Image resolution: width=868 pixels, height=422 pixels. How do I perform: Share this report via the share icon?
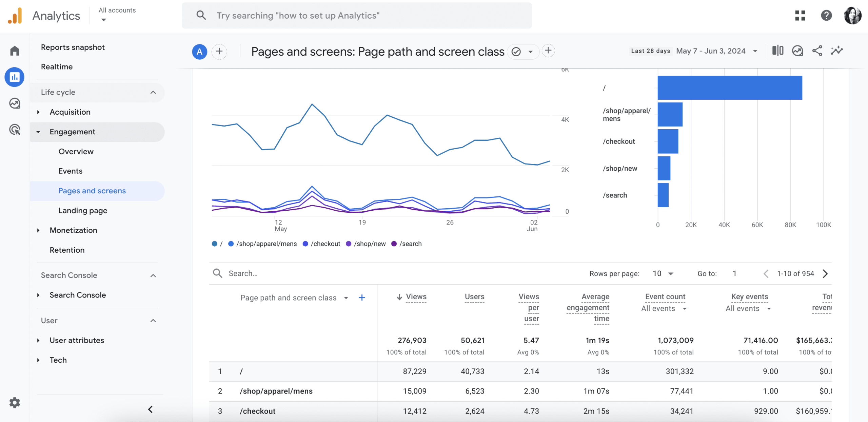(x=817, y=51)
